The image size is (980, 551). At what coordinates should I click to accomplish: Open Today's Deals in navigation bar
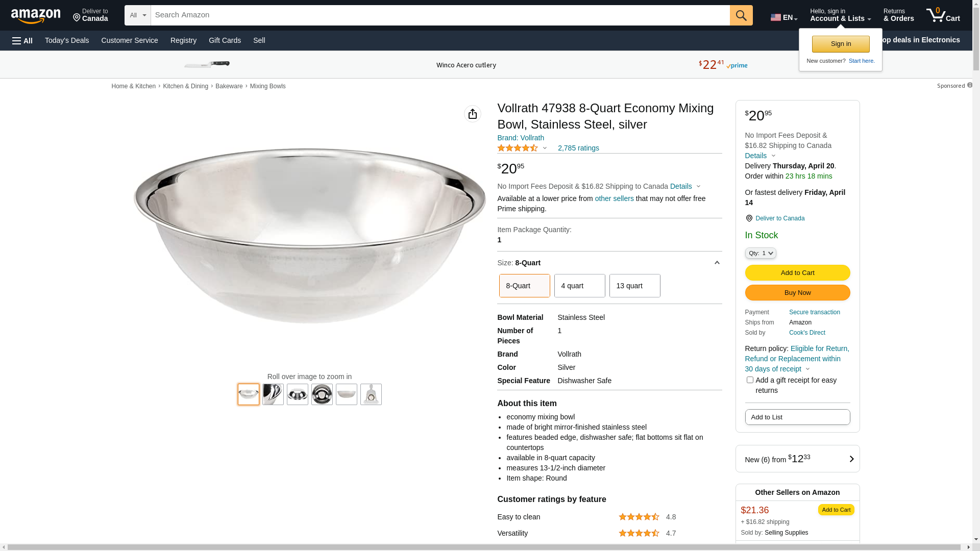click(67, 40)
